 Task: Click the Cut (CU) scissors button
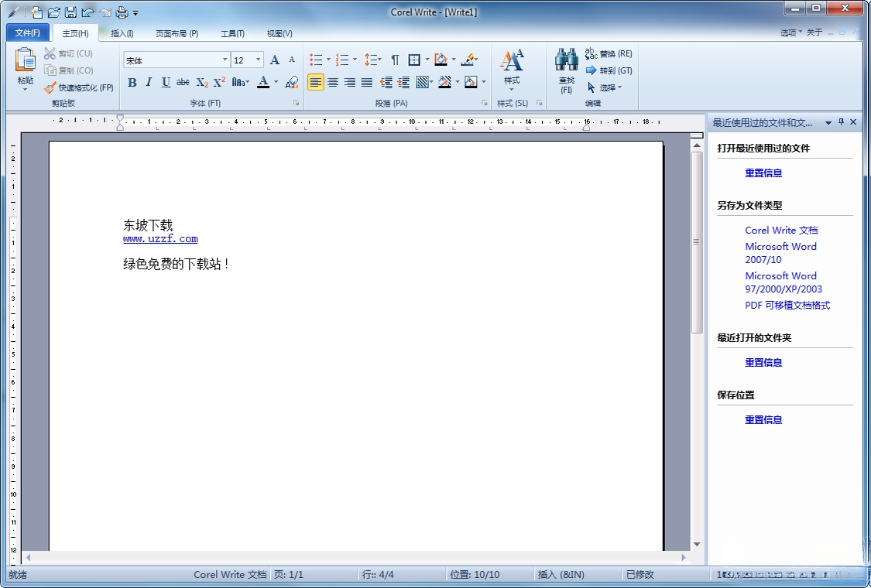(x=68, y=53)
